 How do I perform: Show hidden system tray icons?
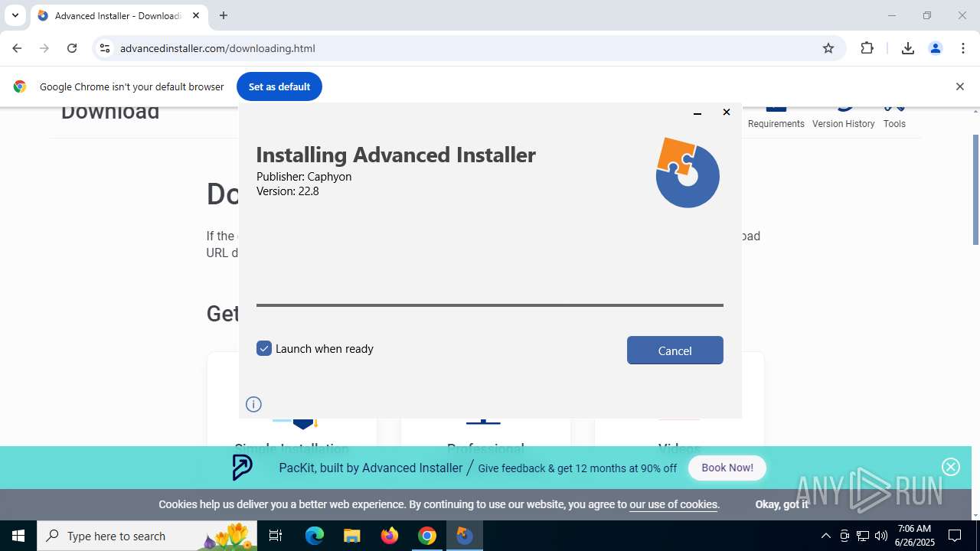(x=825, y=536)
